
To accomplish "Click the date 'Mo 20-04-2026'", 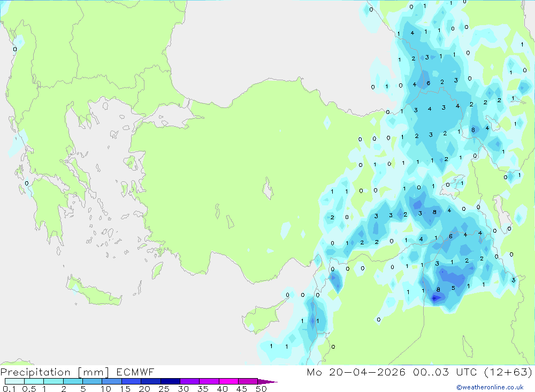I will click(356, 372).
